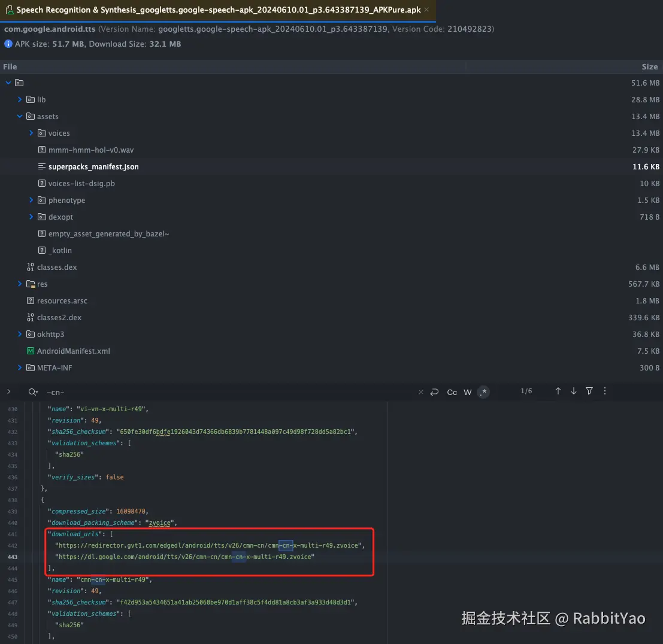Viewport: 663px width, 644px height.
Task: Jump to previous match with the up arrow
Action: (558, 390)
